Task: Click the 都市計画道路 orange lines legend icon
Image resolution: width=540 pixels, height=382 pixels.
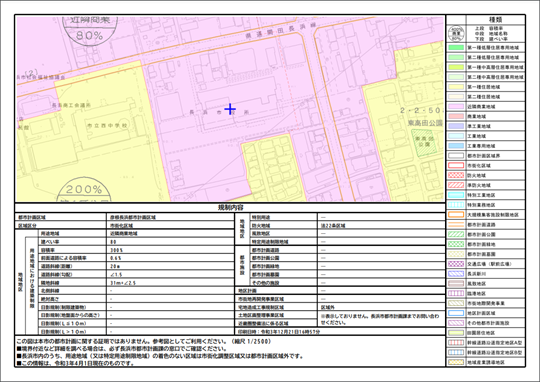Action: (x=456, y=225)
